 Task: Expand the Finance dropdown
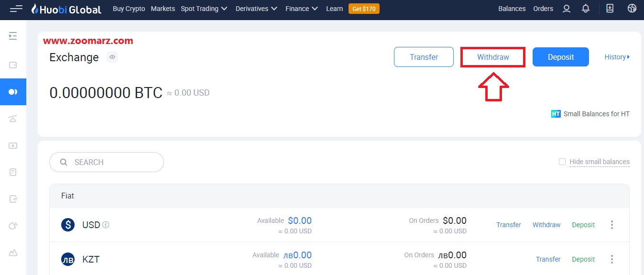pyautogui.click(x=302, y=9)
